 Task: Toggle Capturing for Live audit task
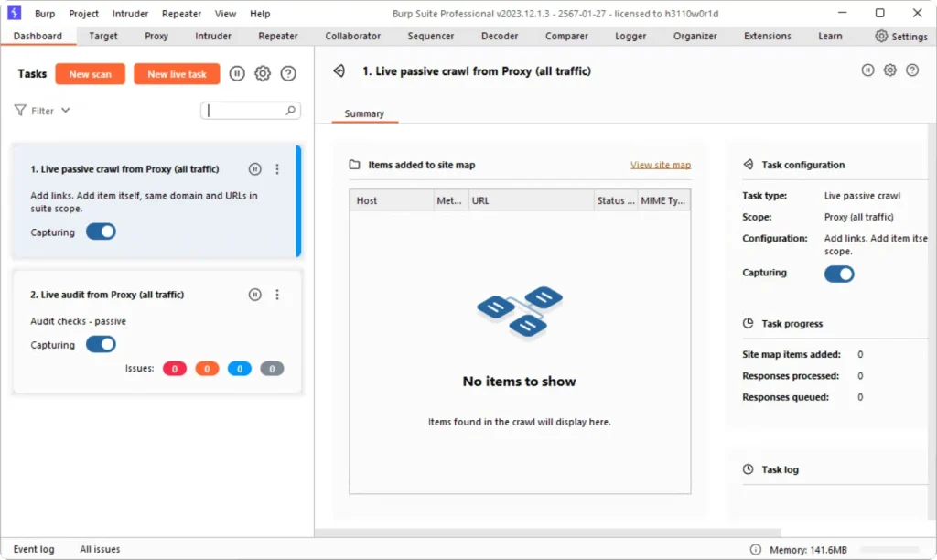coord(101,344)
